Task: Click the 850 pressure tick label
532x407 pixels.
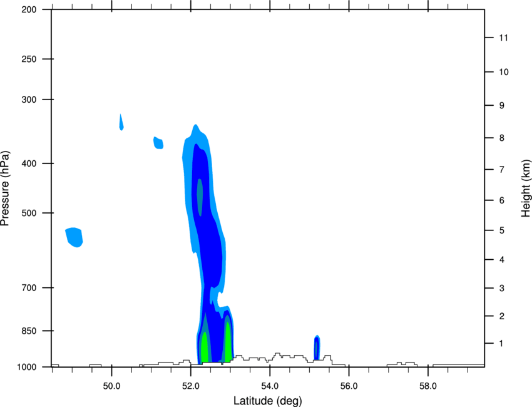Action: pos(29,331)
